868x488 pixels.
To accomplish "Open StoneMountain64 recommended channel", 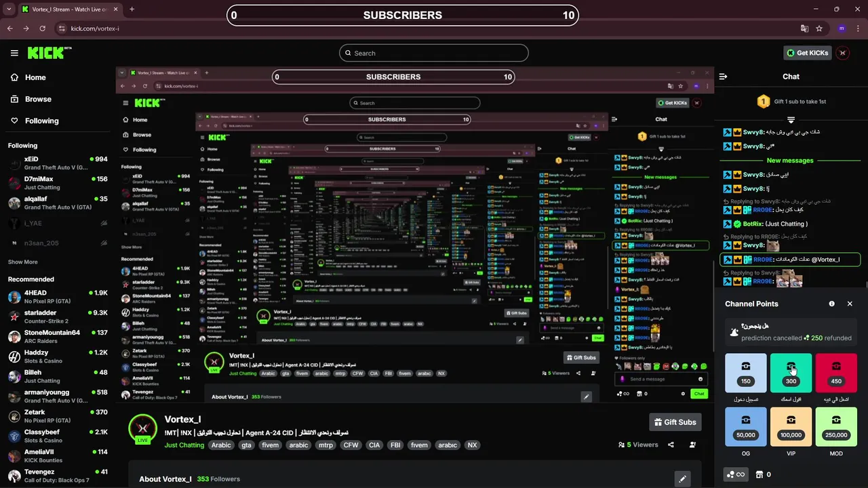I will pos(58,337).
